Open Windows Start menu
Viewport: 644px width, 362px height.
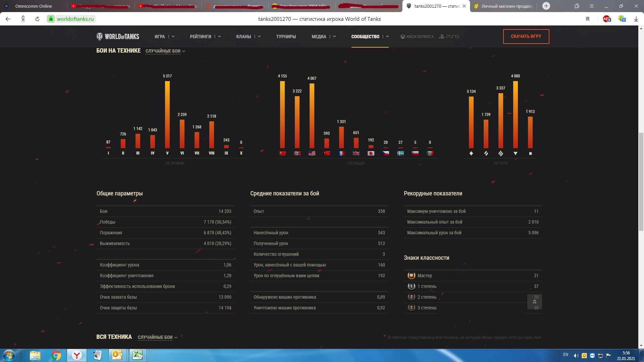(x=9, y=355)
